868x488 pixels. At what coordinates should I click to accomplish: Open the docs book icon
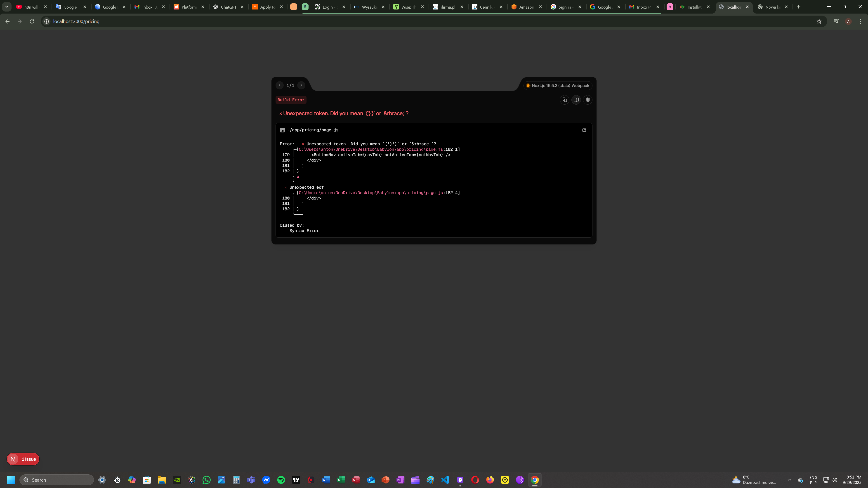576,100
